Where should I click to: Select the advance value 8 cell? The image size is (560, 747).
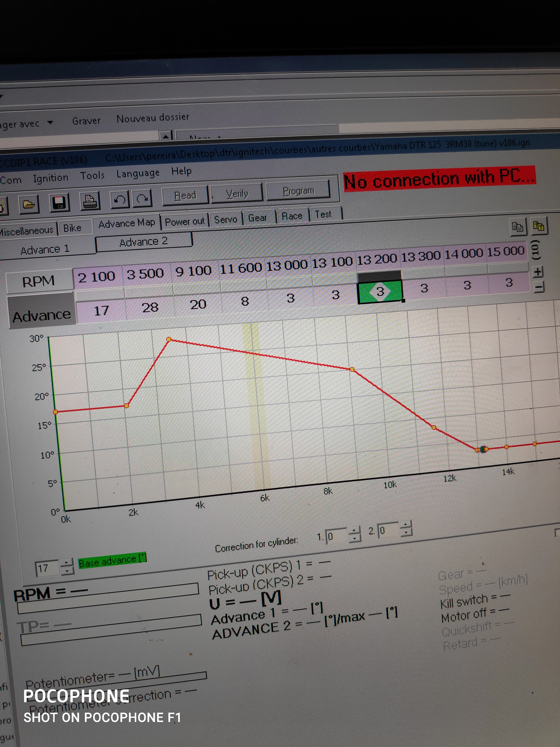click(x=245, y=301)
